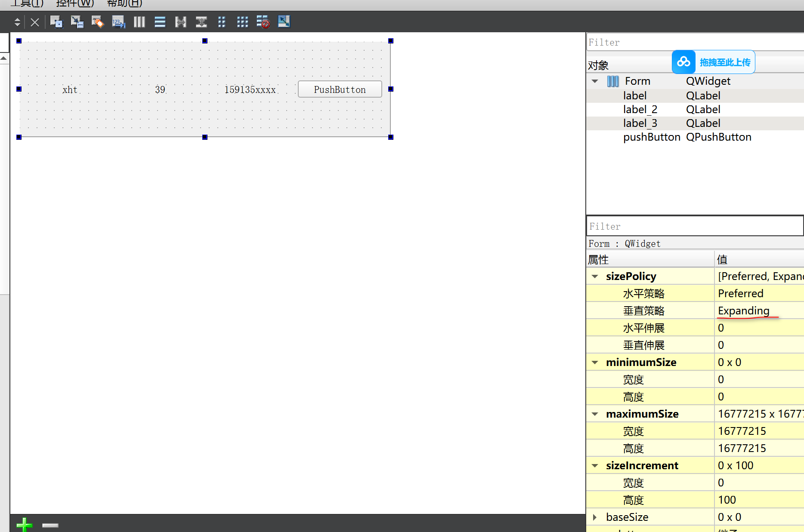Click the 值 column header
The height and width of the screenshot is (532, 804).
click(x=759, y=259)
